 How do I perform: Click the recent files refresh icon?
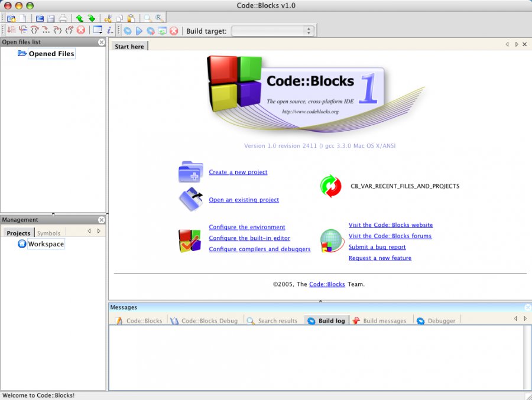330,186
